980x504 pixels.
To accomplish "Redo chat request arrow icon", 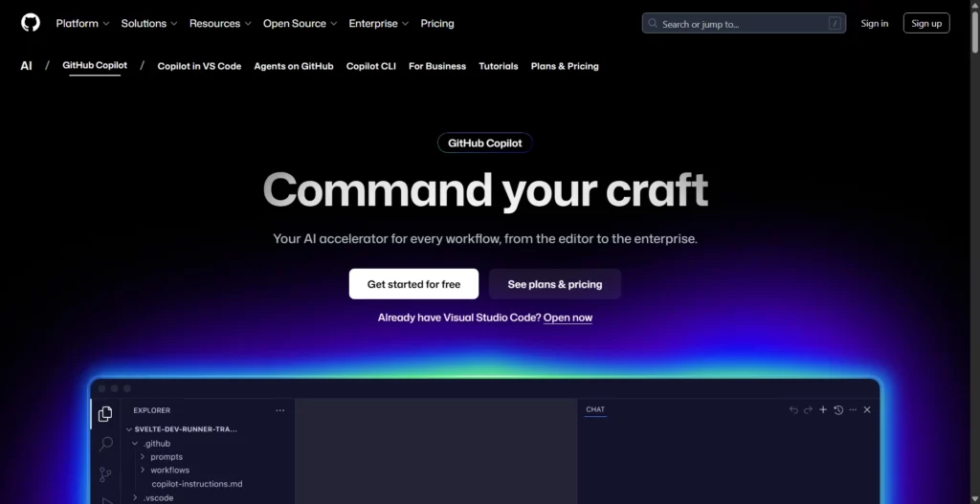I will (x=808, y=409).
